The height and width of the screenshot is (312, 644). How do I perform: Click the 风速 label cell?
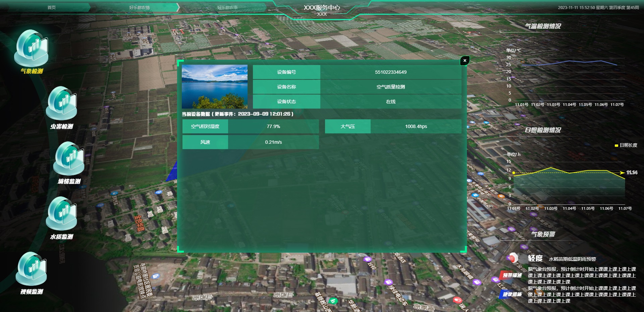tap(205, 142)
